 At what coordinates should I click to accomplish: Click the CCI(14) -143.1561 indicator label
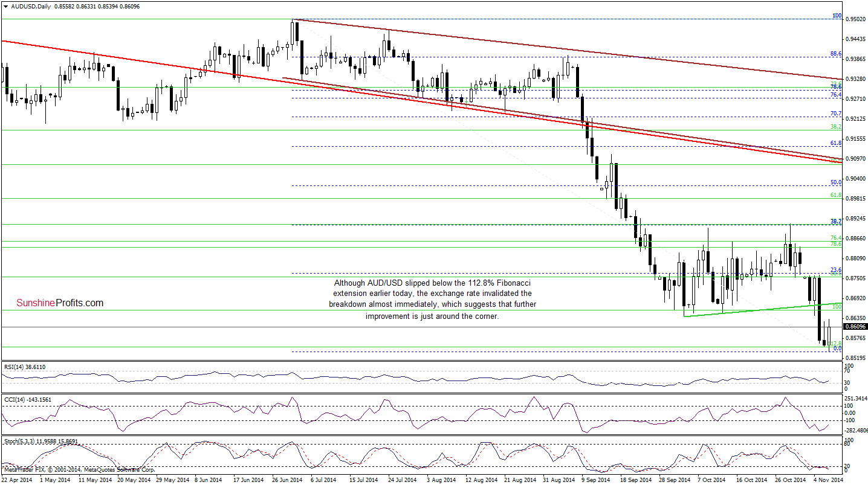[x=27, y=399]
